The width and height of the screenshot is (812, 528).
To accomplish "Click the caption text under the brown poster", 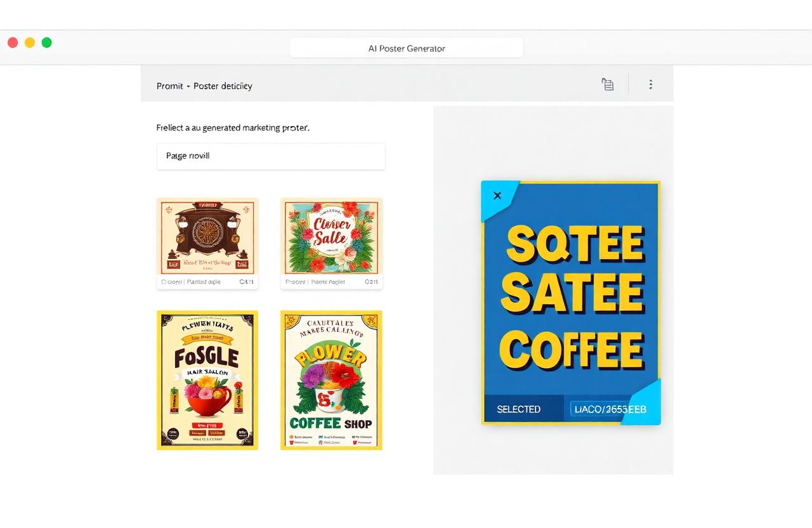I will point(207,282).
